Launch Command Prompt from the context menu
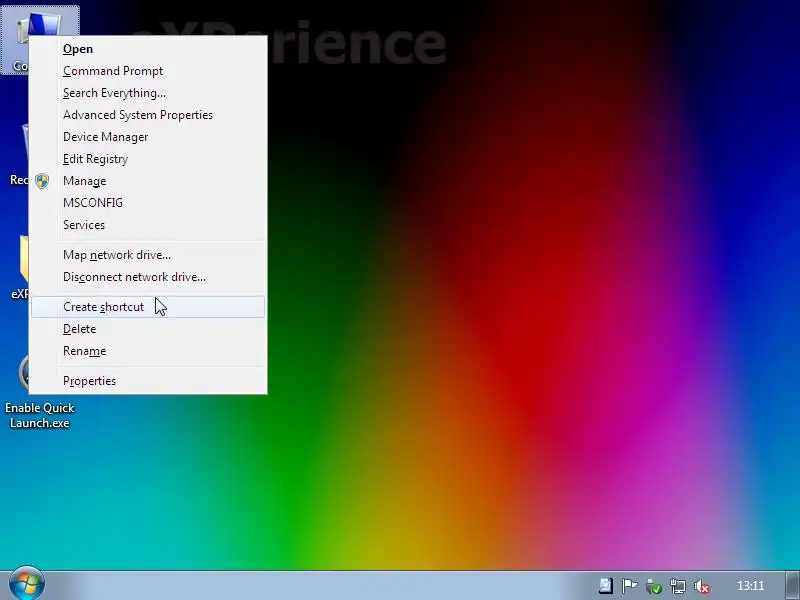This screenshot has height=600, width=800. click(148, 71)
